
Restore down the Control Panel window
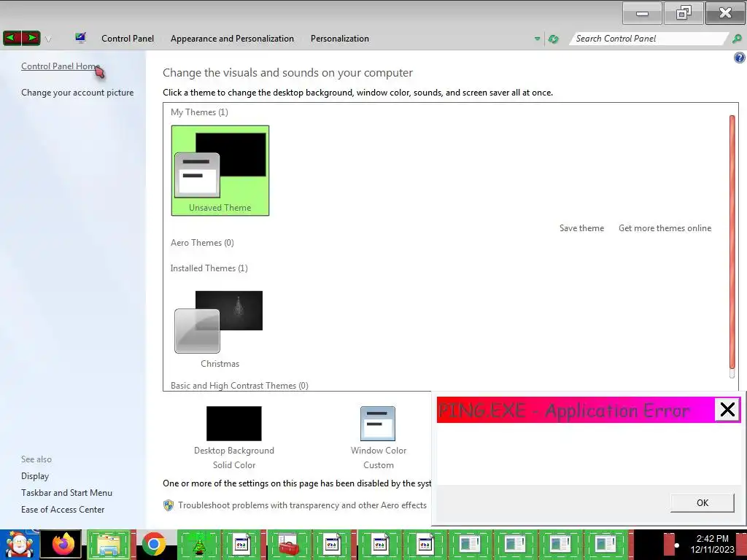[x=684, y=13]
